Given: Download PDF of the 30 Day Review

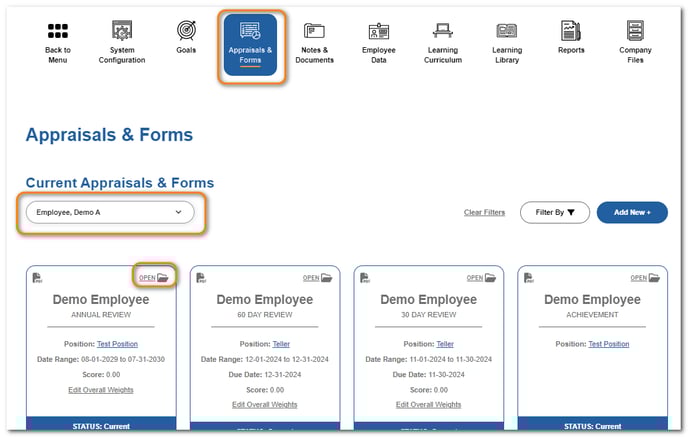Looking at the screenshot, I should pos(365,277).
